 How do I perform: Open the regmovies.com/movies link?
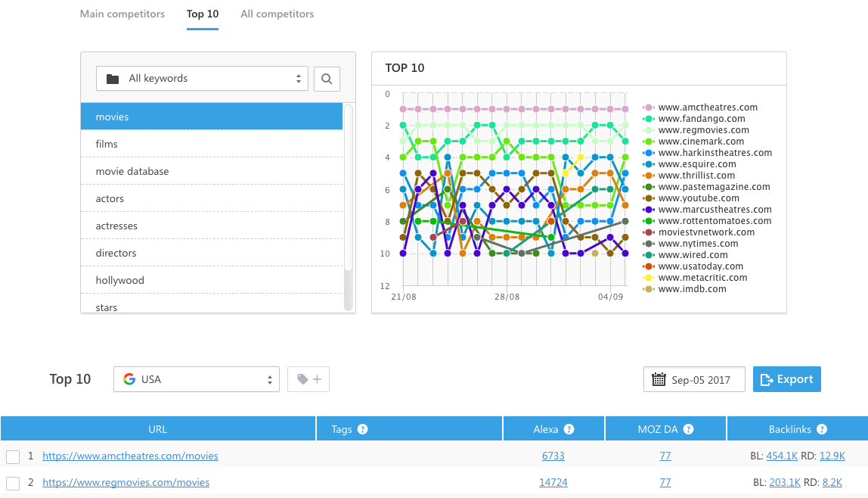click(126, 483)
